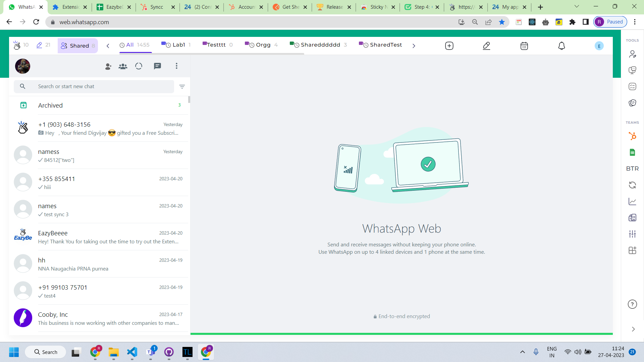Open the new chat icon

click(157, 66)
